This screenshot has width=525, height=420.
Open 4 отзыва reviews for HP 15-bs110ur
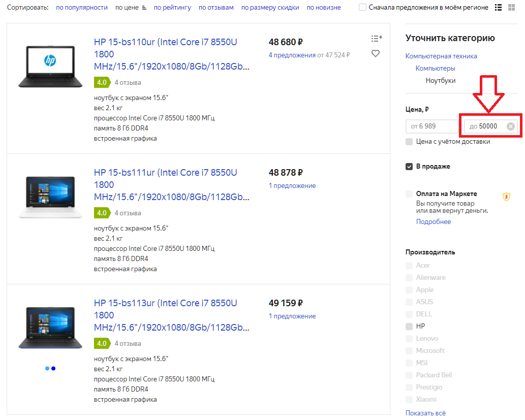(128, 82)
